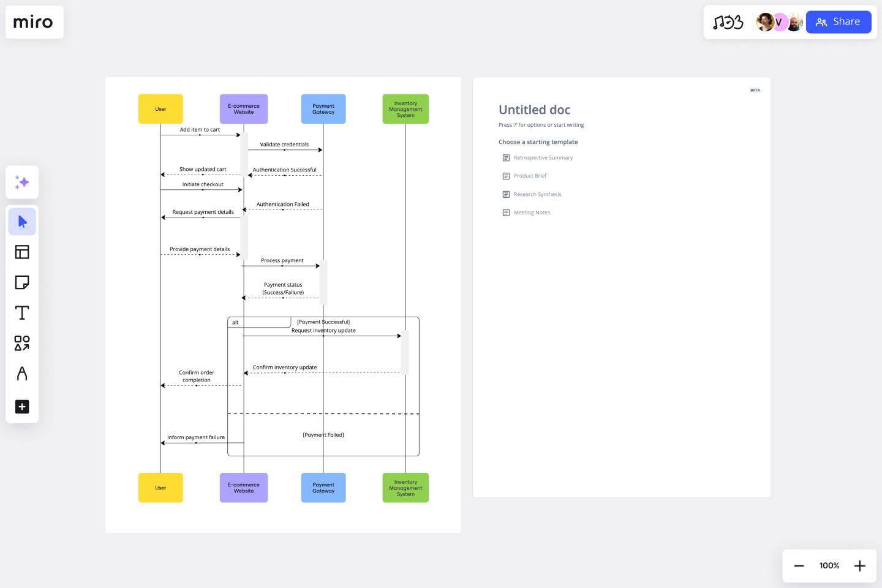Select the text tool

pos(22,312)
